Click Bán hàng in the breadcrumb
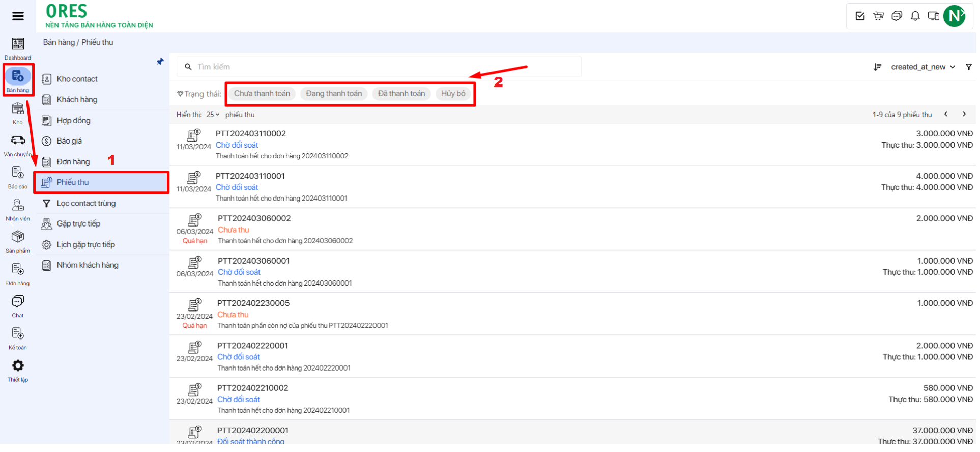 [59, 42]
